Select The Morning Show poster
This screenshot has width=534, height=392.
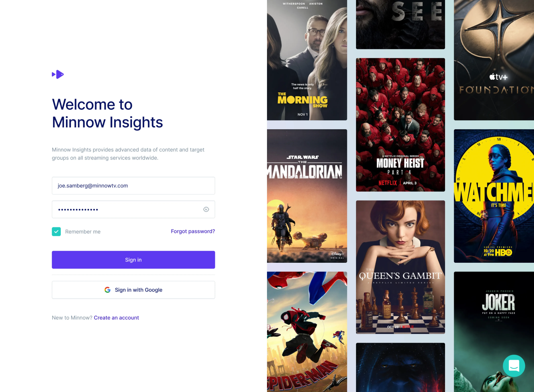307,60
